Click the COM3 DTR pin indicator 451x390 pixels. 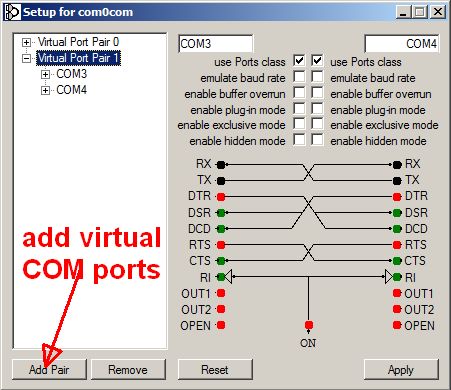[221, 197]
